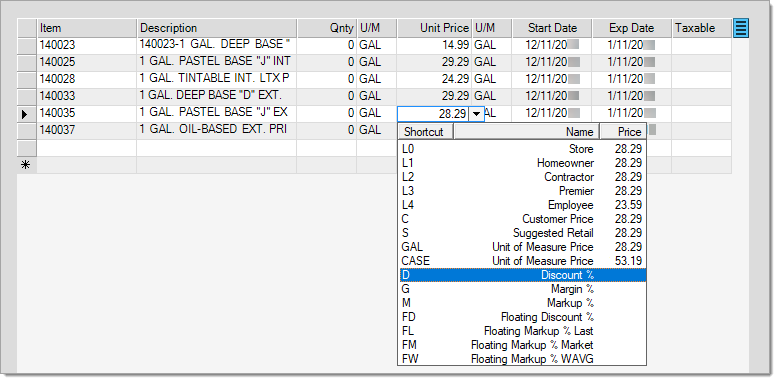The width and height of the screenshot is (777, 381).
Task: Pick Floating Markup % WAVG option
Action: click(x=522, y=359)
